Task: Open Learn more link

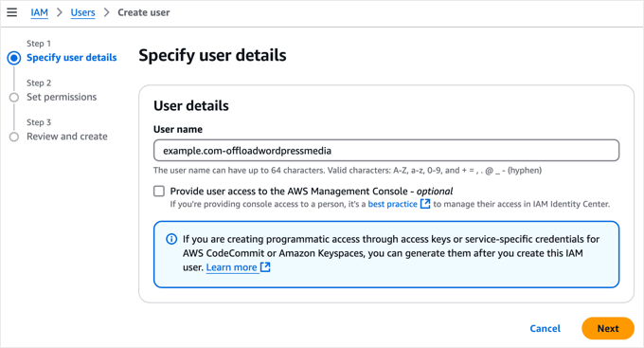Action: [231, 267]
